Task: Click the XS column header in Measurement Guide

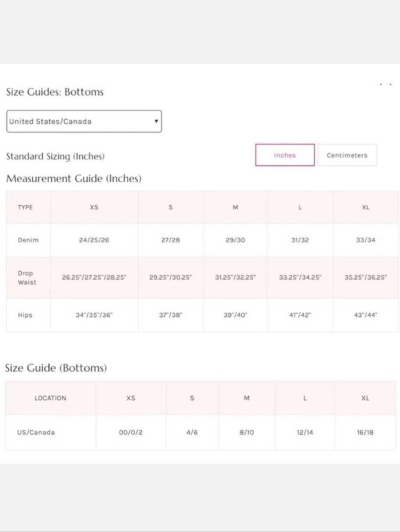Action: (x=94, y=207)
